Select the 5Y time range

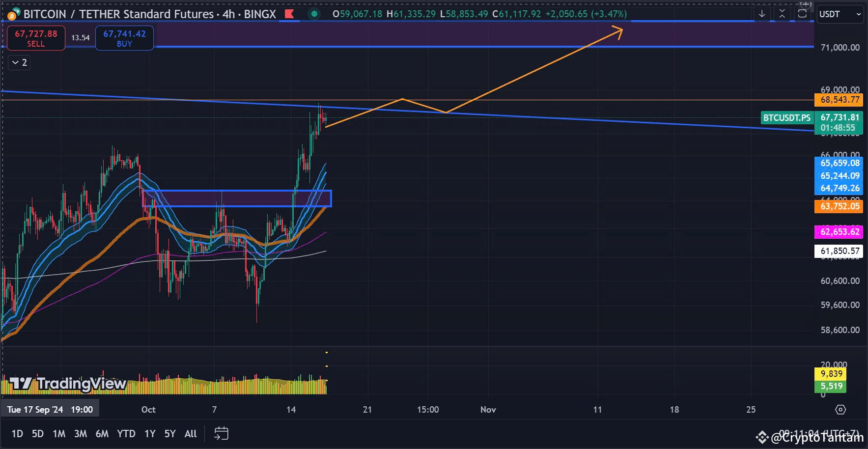point(170,433)
